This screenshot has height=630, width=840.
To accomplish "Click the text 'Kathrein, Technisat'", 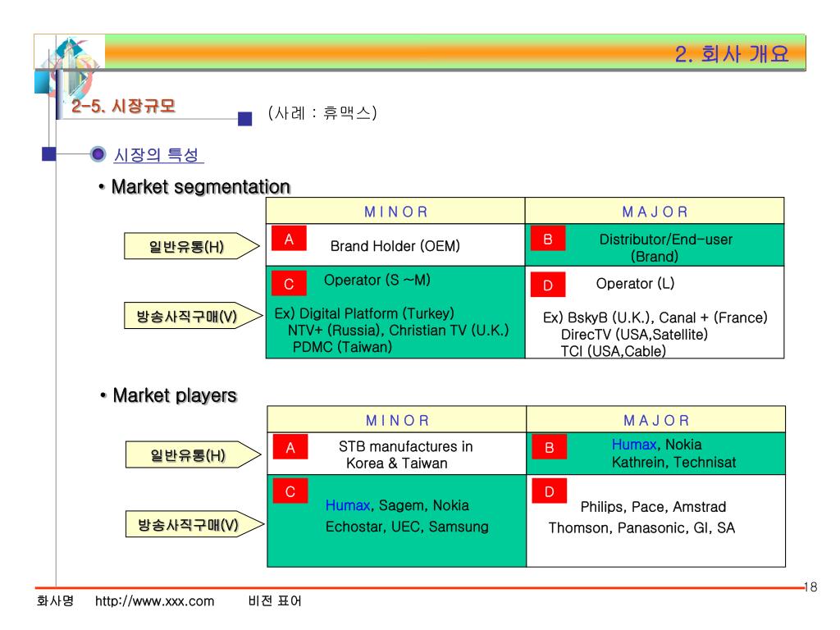I will [x=674, y=463].
